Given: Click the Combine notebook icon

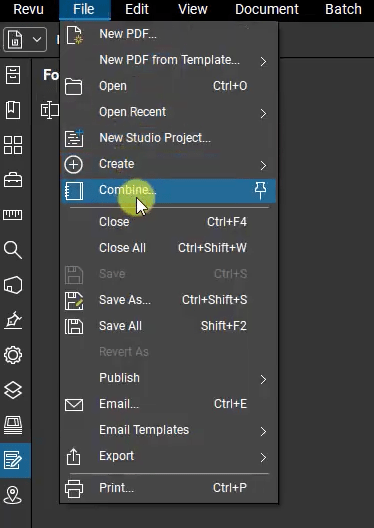Looking at the screenshot, I should pos(74,191).
